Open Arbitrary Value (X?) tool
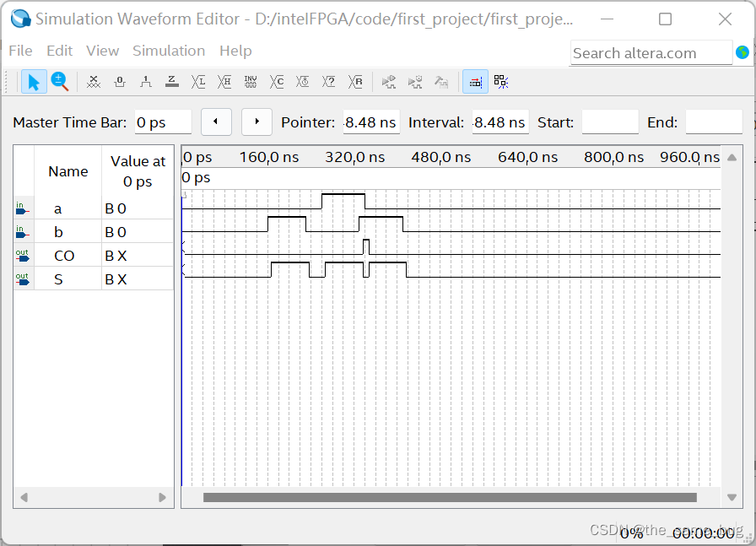Viewport: 756px width, 546px height. pos(329,82)
